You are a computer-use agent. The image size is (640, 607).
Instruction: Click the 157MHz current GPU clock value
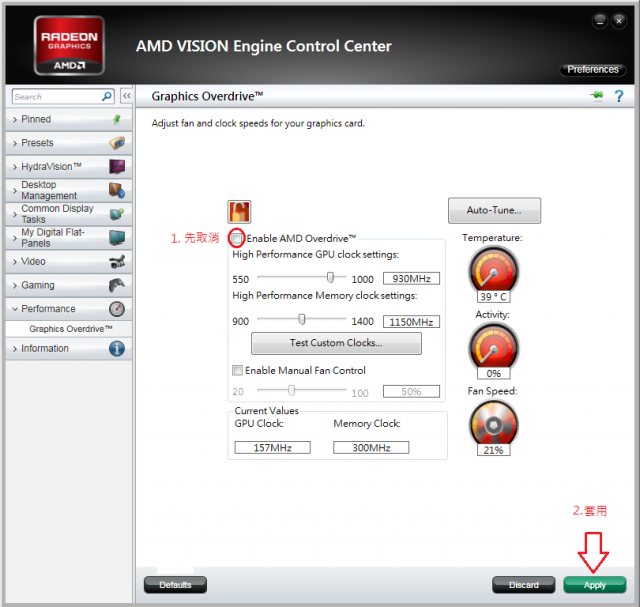tap(272, 447)
